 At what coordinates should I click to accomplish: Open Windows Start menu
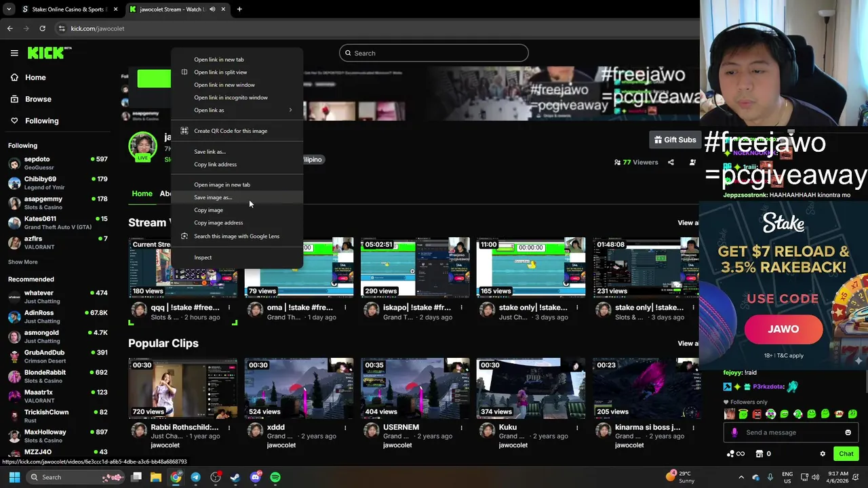[x=14, y=477]
